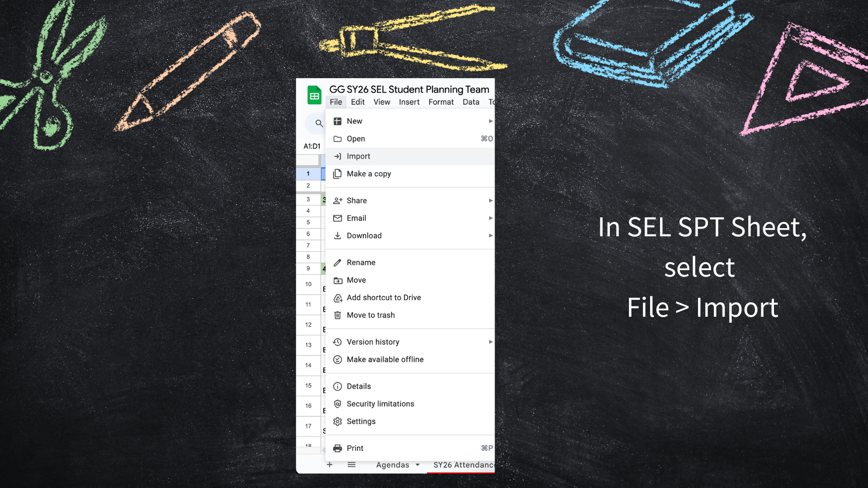Click the Move to trash bin icon
The height and width of the screenshot is (488, 868).
coord(337,315)
